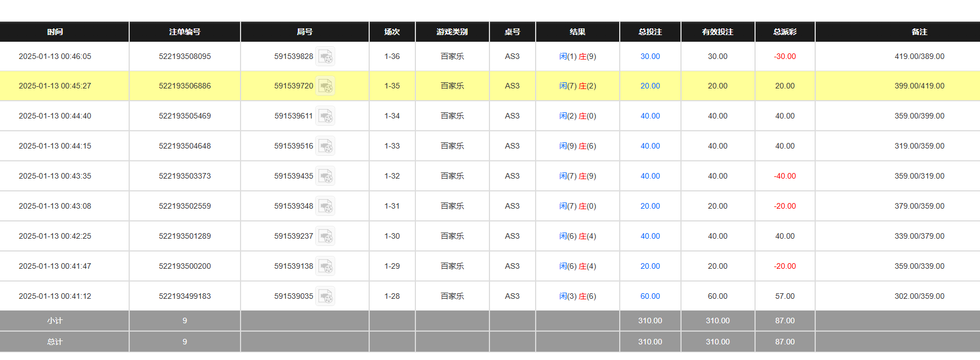Click the 小计 subtotal row label
Viewport: 980px width, 360px height.
(x=55, y=321)
